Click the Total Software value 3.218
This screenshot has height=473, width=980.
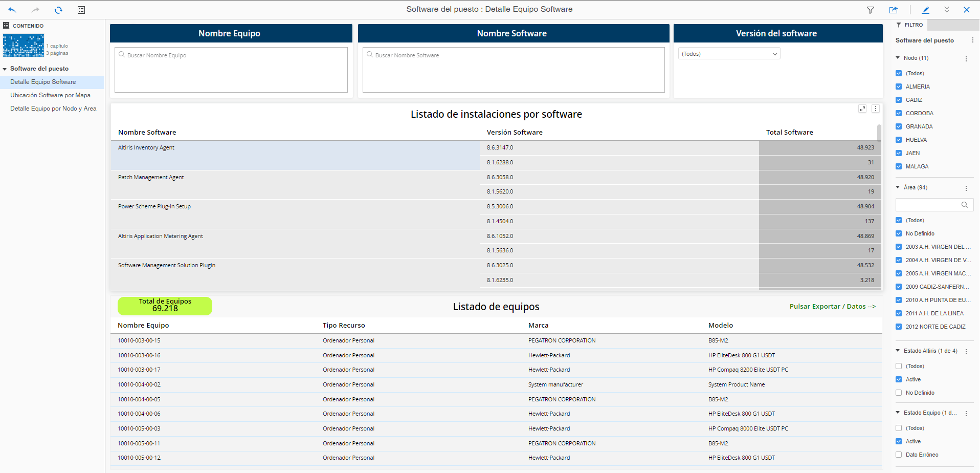(867, 280)
